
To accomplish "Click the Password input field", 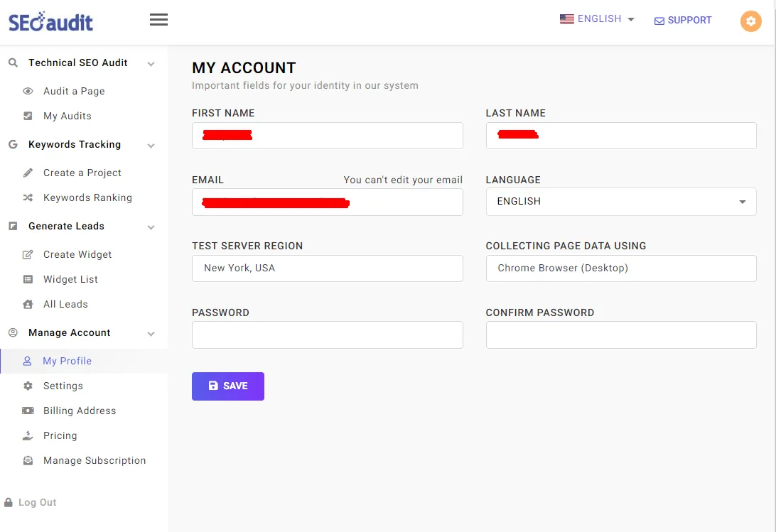I will point(327,335).
